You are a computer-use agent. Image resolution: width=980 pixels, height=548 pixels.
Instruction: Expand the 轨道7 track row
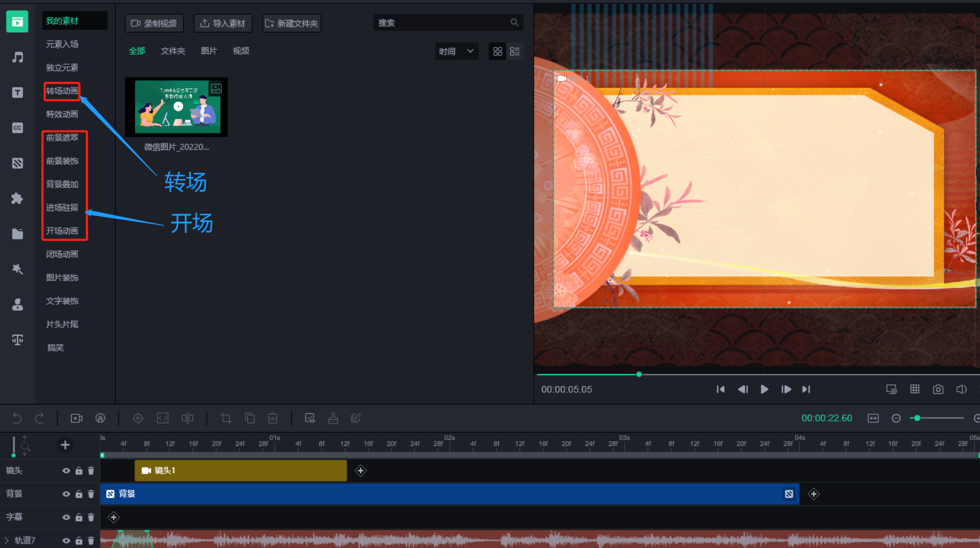click(6, 540)
